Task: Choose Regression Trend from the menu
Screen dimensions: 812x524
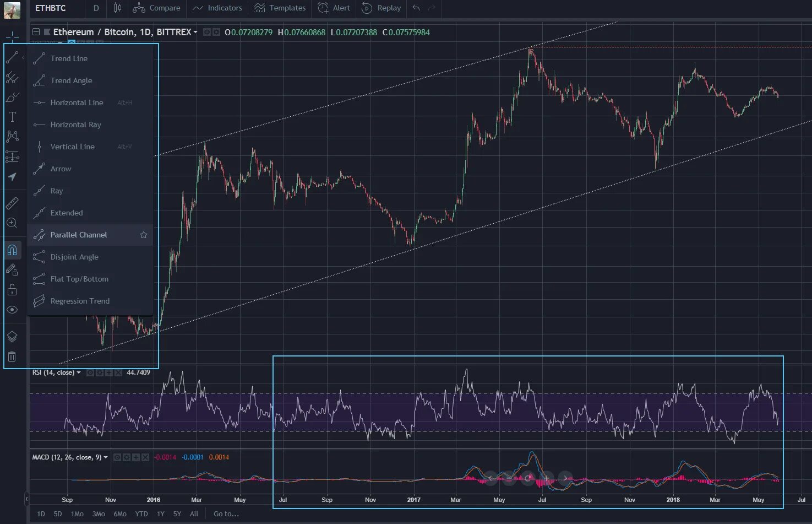Action: (x=90, y=301)
